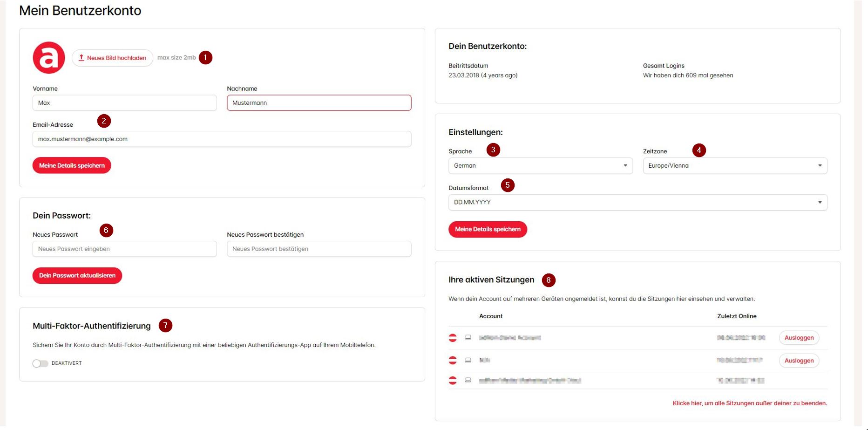The width and height of the screenshot is (868, 430).
Task: Save settings with Meine Details speichern under Datumsformat
Action: pyautogui.click(x=488, y=229)
